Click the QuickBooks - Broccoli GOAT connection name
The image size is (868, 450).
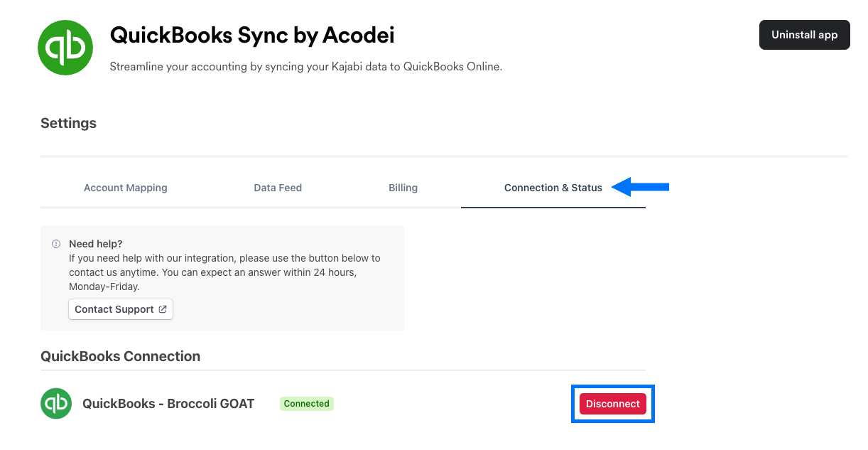click(x=168, y=403)
